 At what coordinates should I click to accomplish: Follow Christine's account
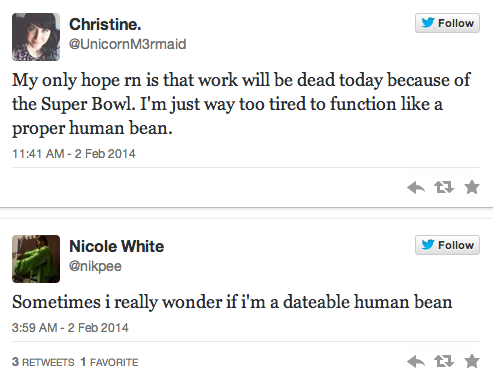point(447,23)
